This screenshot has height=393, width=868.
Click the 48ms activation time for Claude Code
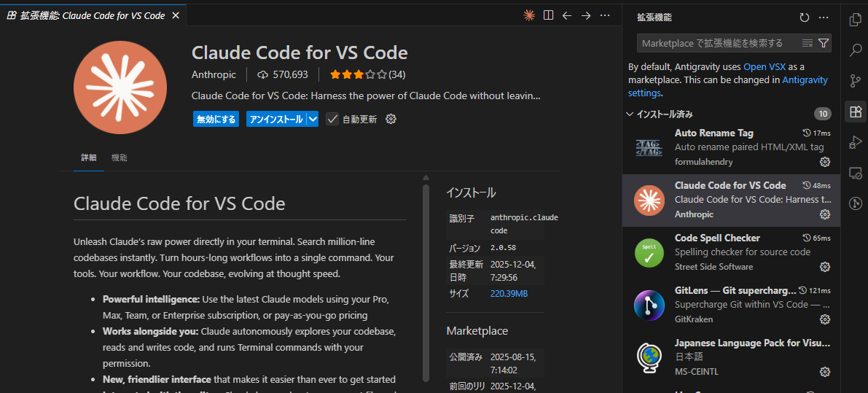click(816, 185)
